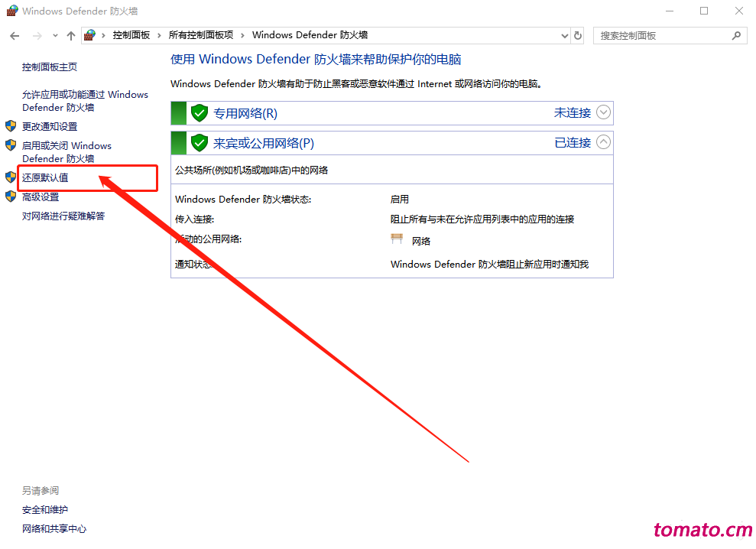Open 网络和共享中心 link
756x549 pixels.
click(54, 529)
